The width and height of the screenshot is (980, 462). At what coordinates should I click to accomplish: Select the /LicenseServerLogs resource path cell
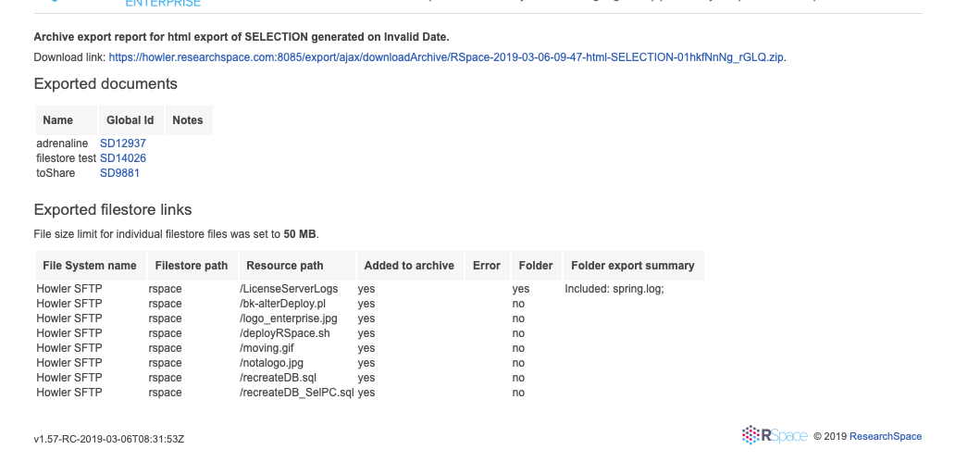pyautogui.click(x=289, y=289)
